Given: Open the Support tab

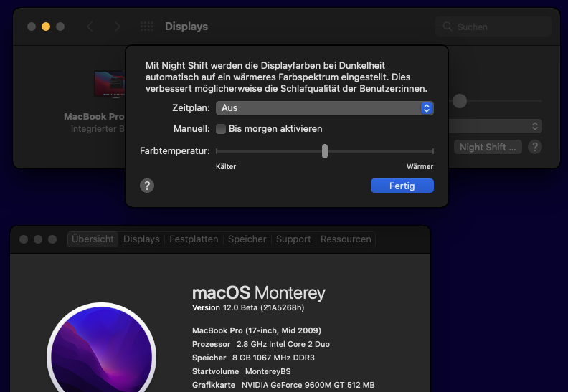Looking at the screenshot, I should coord(293,239).
